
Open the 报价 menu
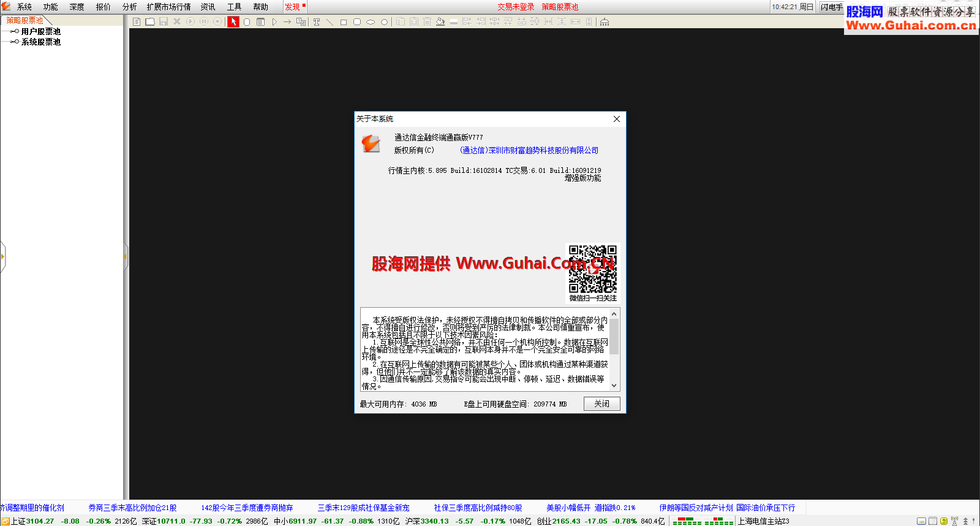click(104, 7)
